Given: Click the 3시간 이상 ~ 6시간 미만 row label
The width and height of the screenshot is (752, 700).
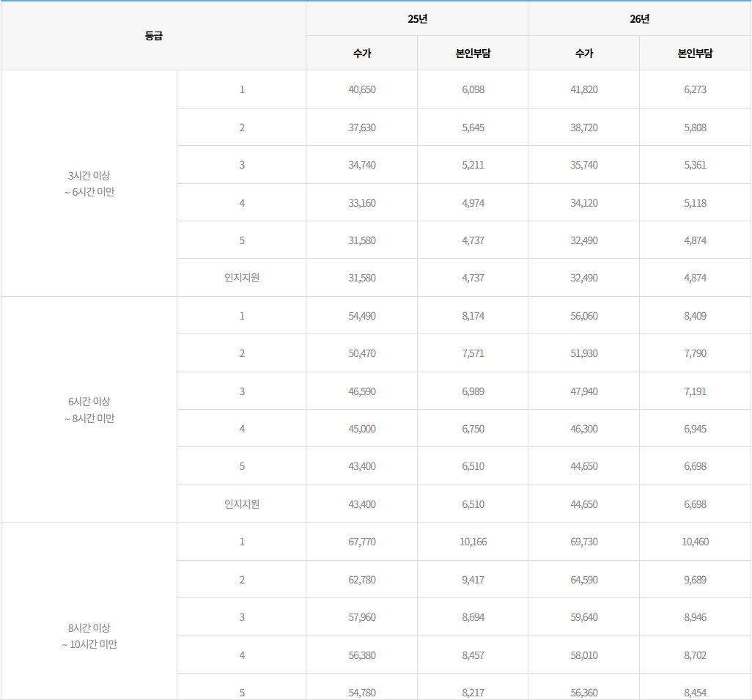Looking at the screenshot, I should coord(89,184).
